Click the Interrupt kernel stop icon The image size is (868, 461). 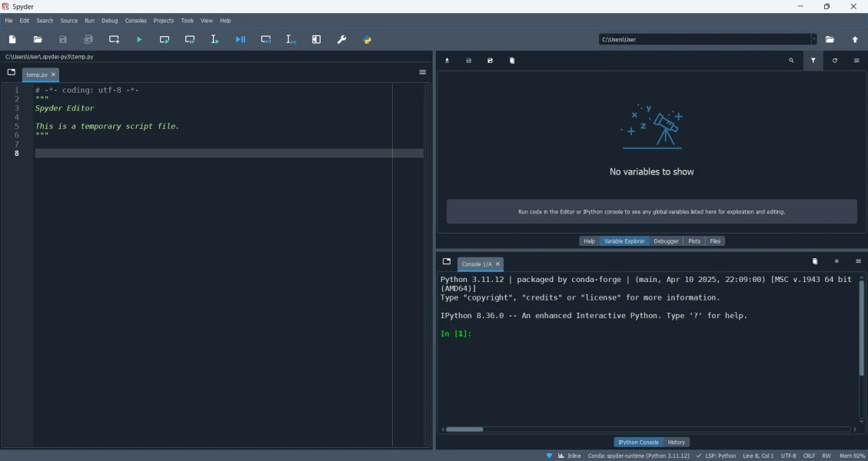pyautogui.click(x=836, y=261)
